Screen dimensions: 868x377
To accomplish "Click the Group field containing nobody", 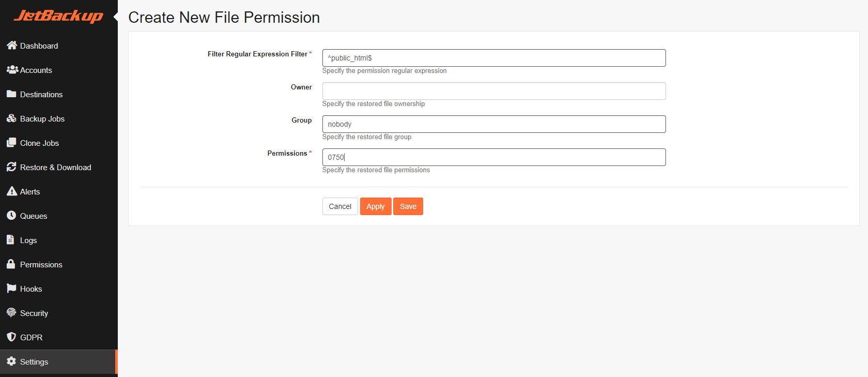I will [x=494, y=124].
